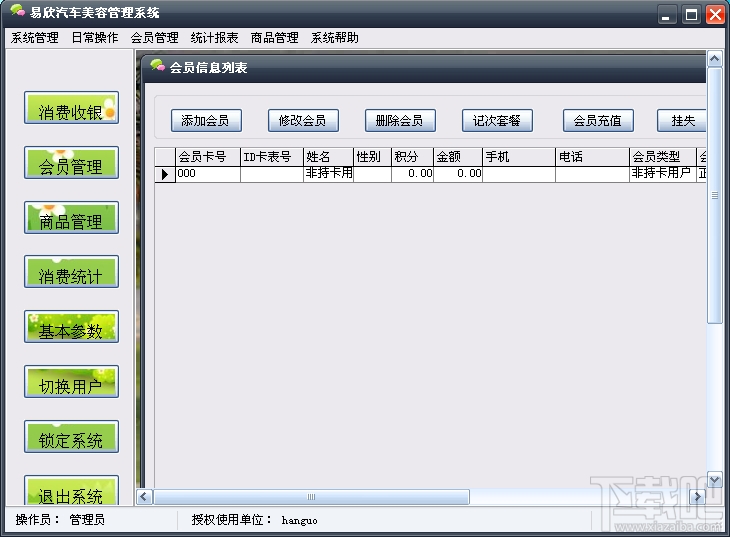Sort by the 会员卡号 column header
The height and width of the screenshot is (537, 730).
point(208,157)
